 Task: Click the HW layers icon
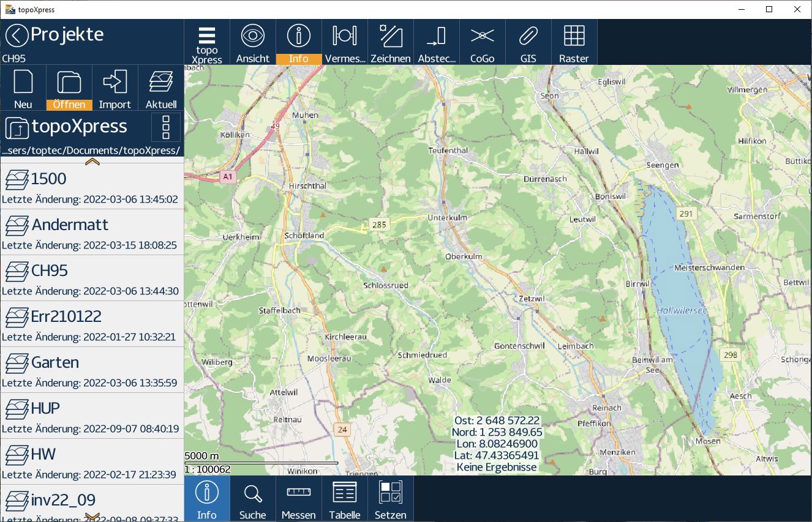17,455
